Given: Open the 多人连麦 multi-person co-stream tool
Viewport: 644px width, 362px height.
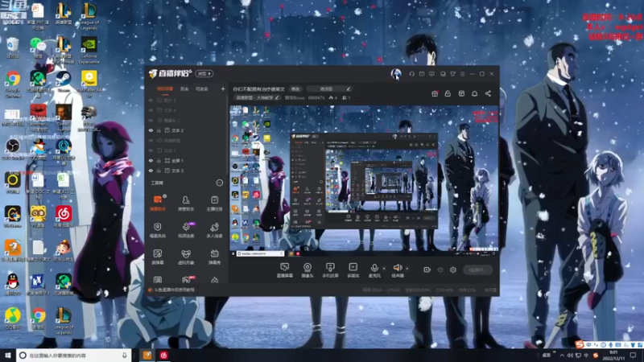Looking at the screenshot, I should click(214, 230).
